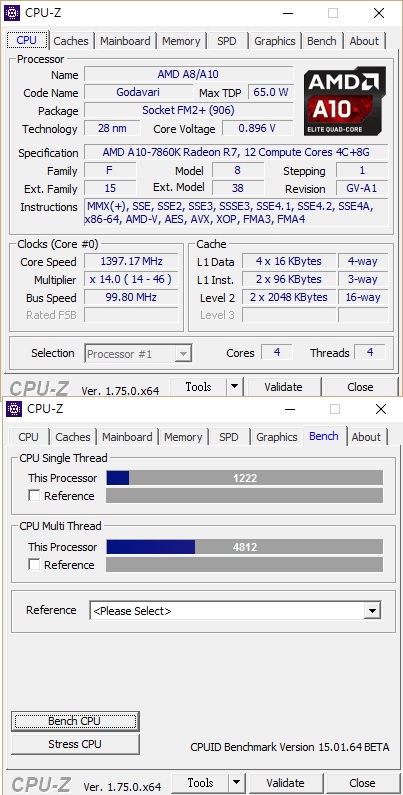This screenshot has width=403, height=795.
Task: Switch to Caches tab in top window
Action: [70, 41]
